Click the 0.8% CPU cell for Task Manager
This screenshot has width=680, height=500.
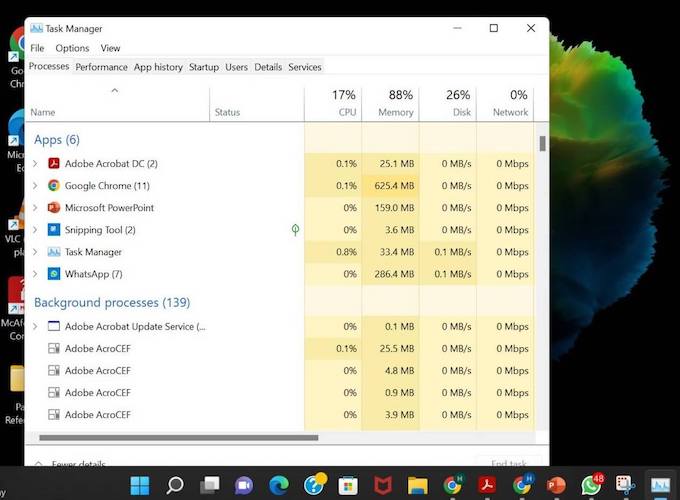tap(333, 252)
